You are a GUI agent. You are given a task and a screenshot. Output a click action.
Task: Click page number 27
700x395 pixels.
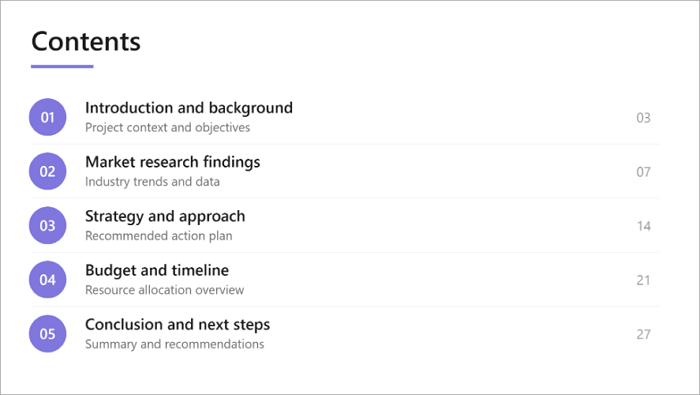click(643, 334)
